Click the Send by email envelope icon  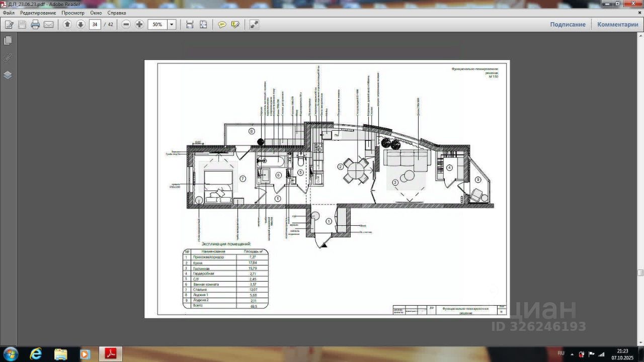49,25
